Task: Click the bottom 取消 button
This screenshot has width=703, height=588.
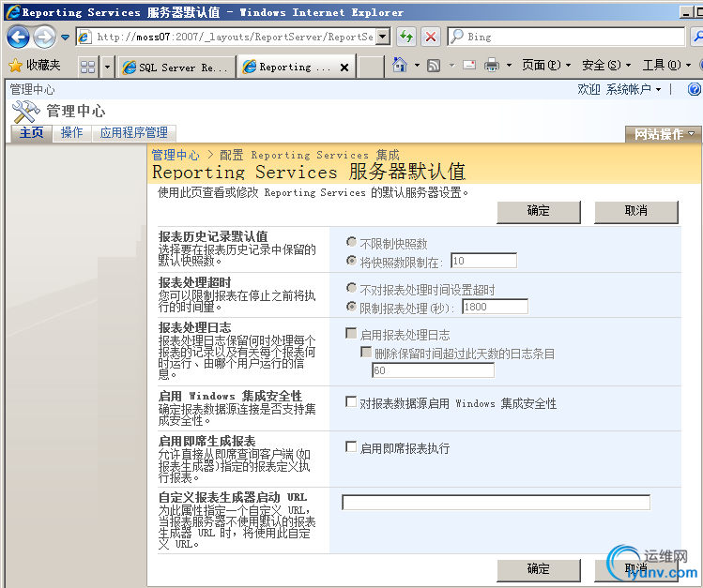Action: click(635, 569)
